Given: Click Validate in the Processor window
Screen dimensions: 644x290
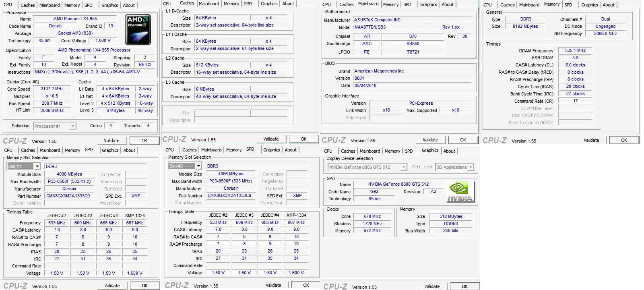Looking at the screenshot, I should click(x=111, y=141).
